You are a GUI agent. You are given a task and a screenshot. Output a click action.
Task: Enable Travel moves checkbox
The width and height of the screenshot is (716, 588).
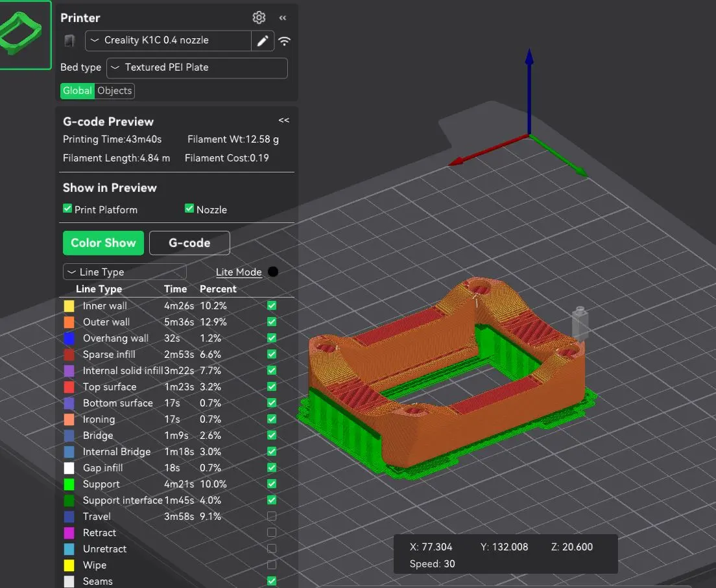(x=272, y=516)
